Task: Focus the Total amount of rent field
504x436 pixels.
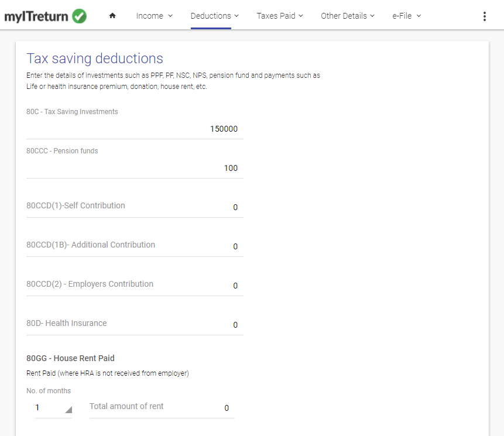Action: (162, 407)
